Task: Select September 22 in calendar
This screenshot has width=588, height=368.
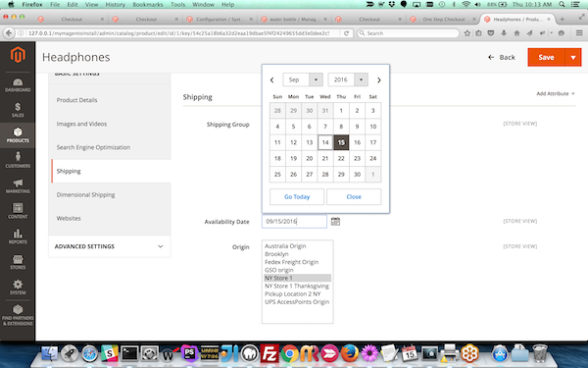Action: [x=341, y=158]
